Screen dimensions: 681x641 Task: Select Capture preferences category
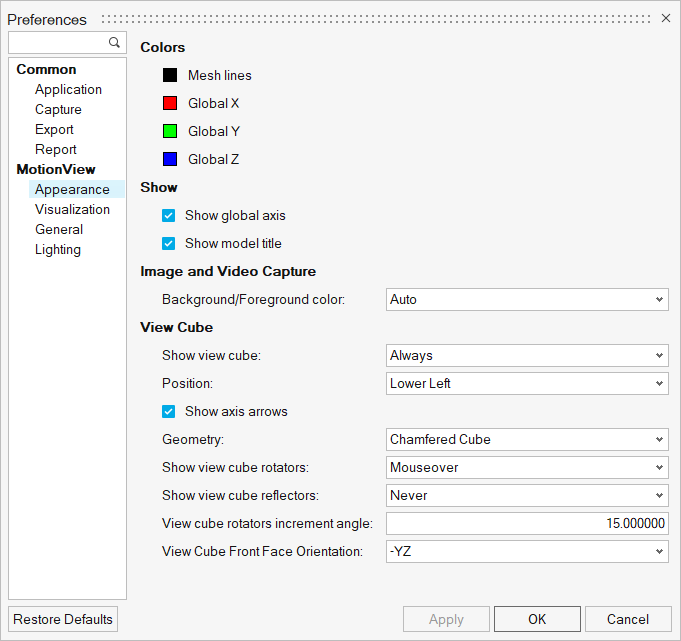[58, 109]
